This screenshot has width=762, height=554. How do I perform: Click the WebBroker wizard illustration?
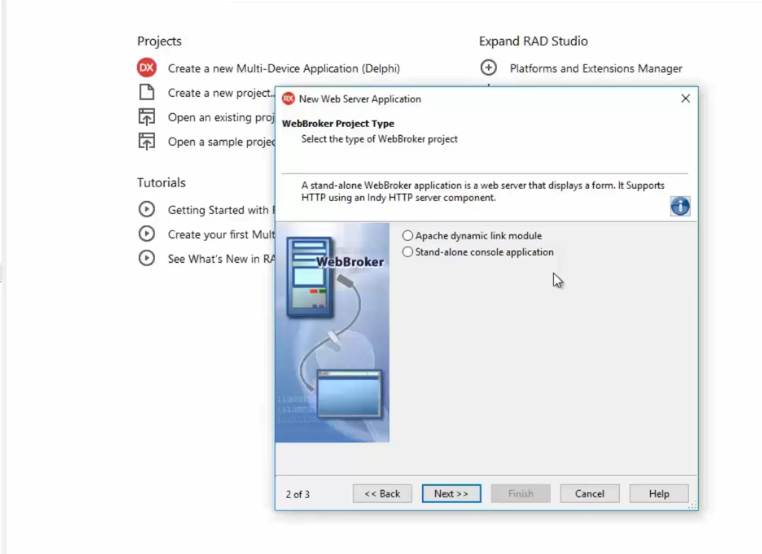pos(332,332)
